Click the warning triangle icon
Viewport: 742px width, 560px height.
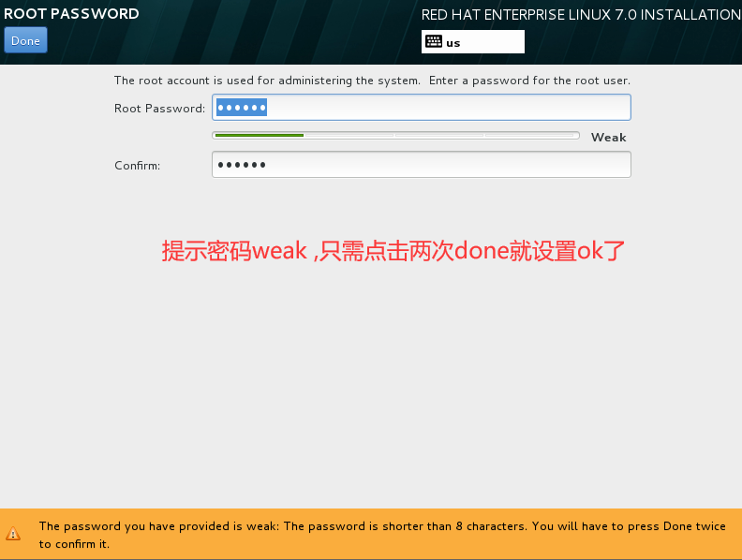tap(13, 534)
